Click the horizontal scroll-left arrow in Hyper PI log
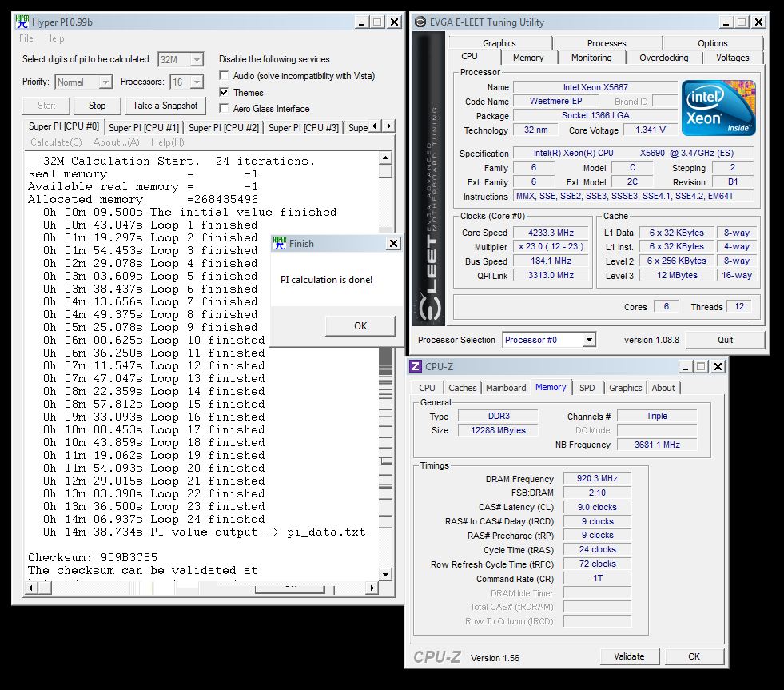Image resolution: width=784 pixels, height=690 pixels. tap(30, 588)
